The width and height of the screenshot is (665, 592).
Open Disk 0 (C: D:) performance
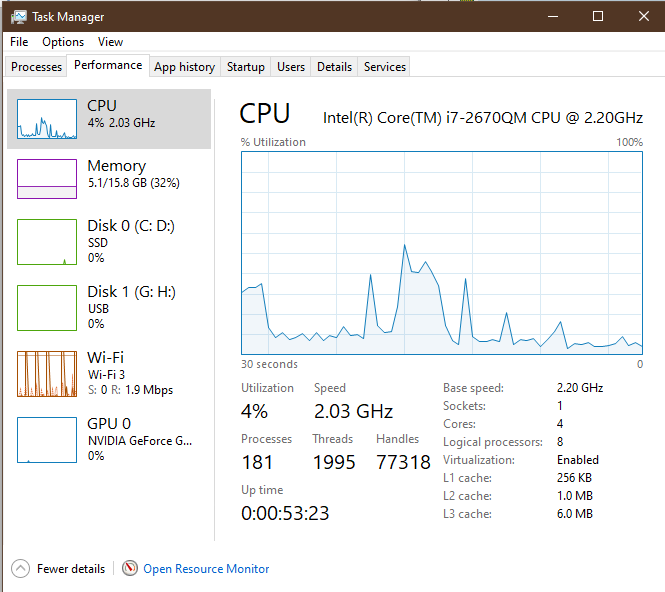[x=131, y=241]
